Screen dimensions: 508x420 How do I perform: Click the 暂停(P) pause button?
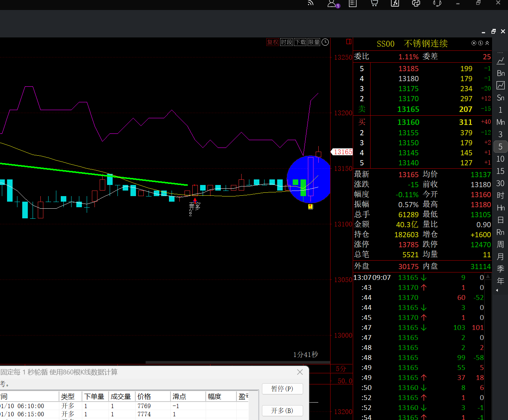[x=282, y=388]
